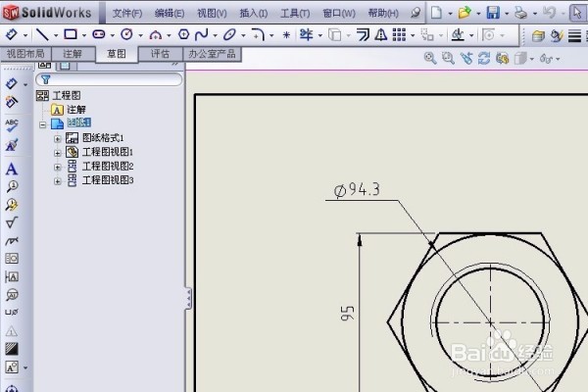The image size is (588, 392).
Task: Click the Undo icon
Action: pyautogui.click(x=549, y=13)
